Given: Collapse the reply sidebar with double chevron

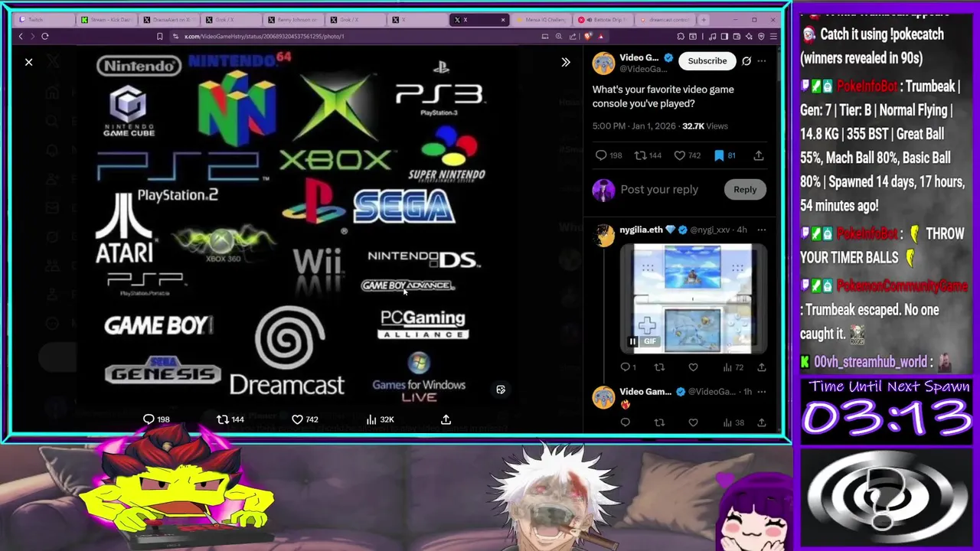Looking at the screenshot, I should pos(566,62).
